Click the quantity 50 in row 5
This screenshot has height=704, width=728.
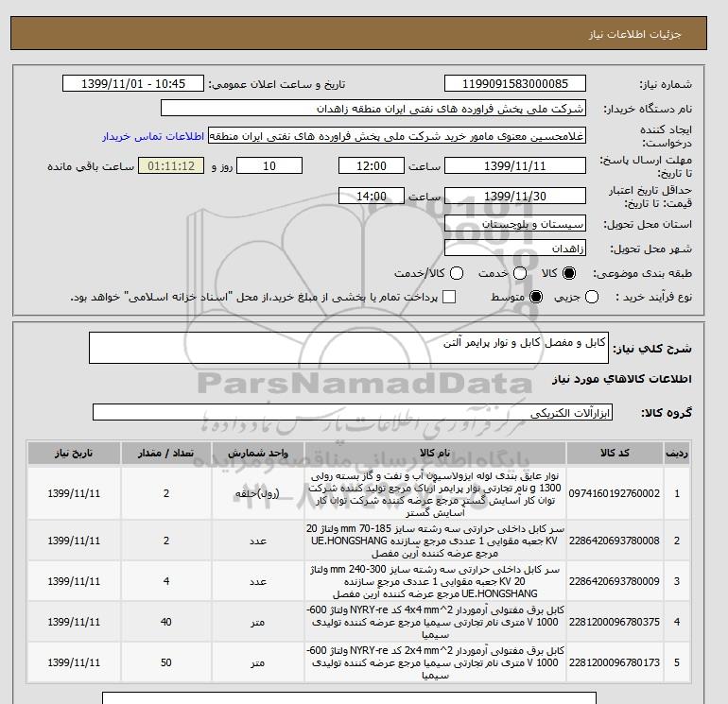[x=166, y=662]
